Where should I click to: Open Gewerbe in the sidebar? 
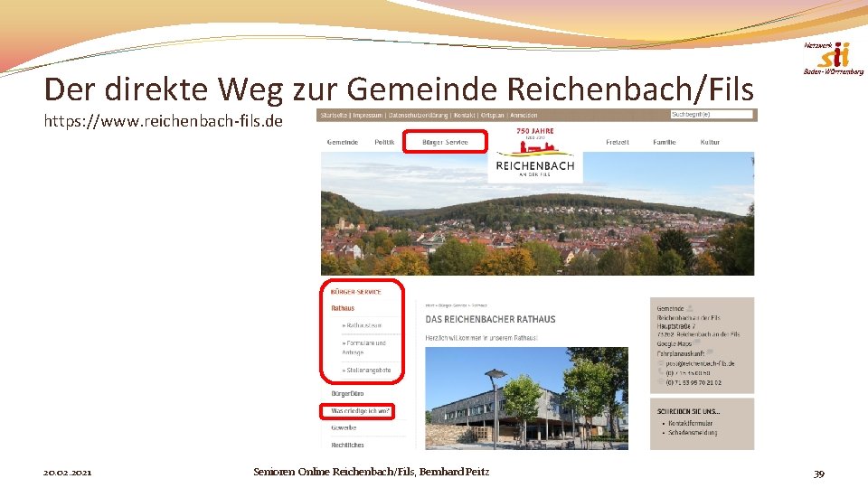pyautogui.click(x=344, y=427)
